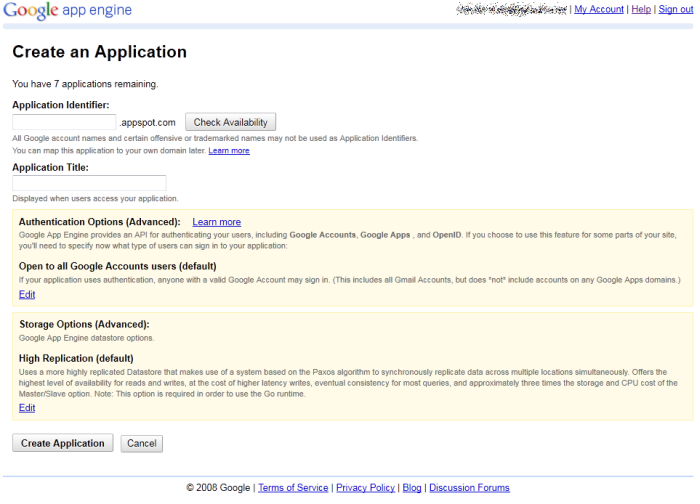Click the 'Application Title:' label
The width and height of the screenshot is (700, 504).
coord(50,168)
